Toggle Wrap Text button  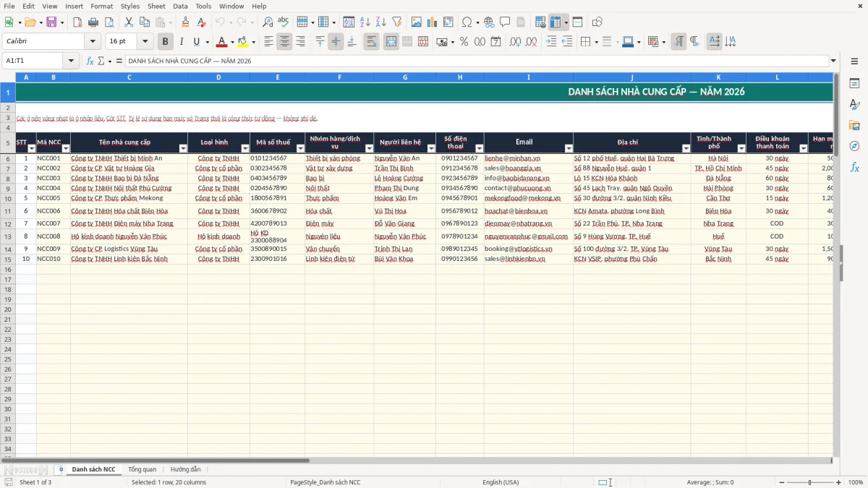tap(372, 42)
